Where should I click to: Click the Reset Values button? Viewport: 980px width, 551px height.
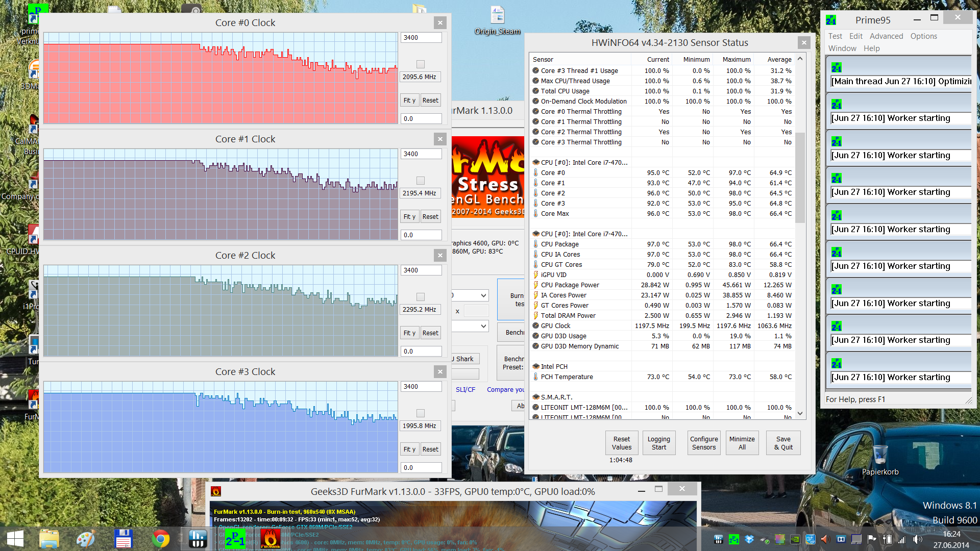pyautogui.click(x=621, y=443)
